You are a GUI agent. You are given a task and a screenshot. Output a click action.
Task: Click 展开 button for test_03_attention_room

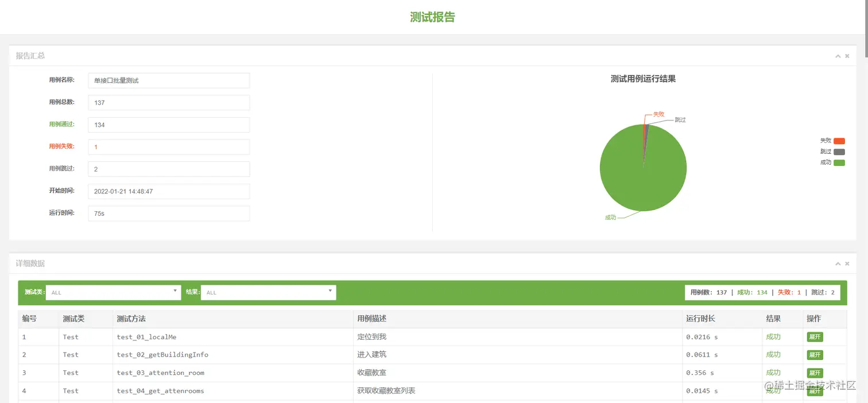[815, 373]
